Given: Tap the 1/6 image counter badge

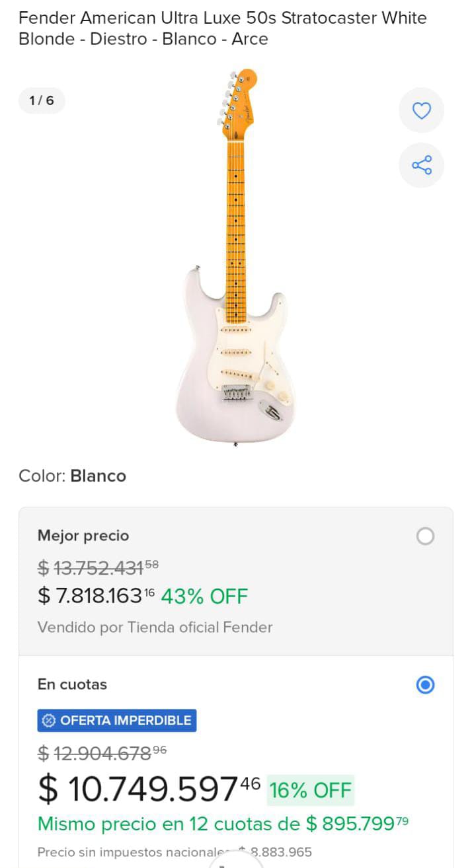Looking at the screenshot, I should (42, 100).
